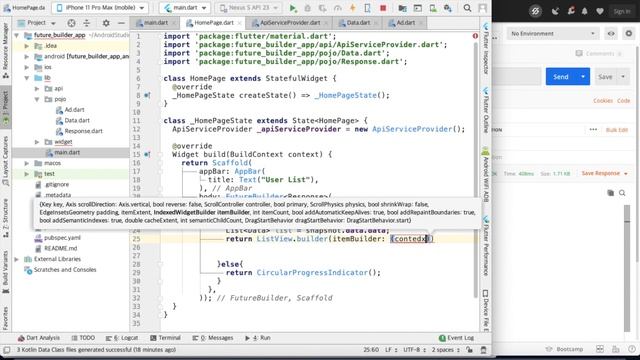Open AVD Manager device icon in toolbar
640x360 pixels.
433,8
